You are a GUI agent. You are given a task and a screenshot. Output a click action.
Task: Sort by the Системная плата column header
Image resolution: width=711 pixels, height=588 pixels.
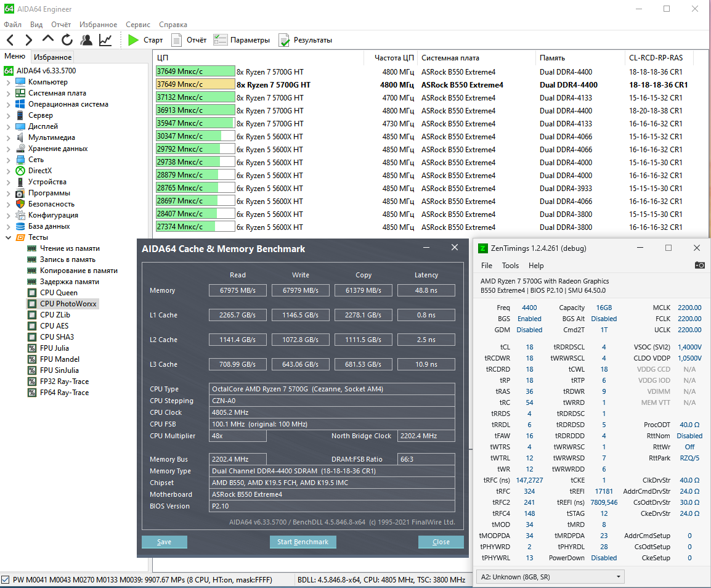476,57
